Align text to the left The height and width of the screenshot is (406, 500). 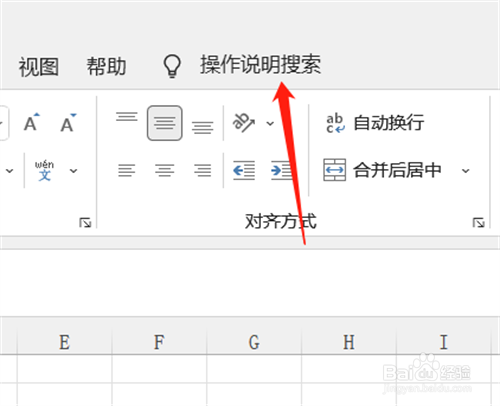[127, 170]
